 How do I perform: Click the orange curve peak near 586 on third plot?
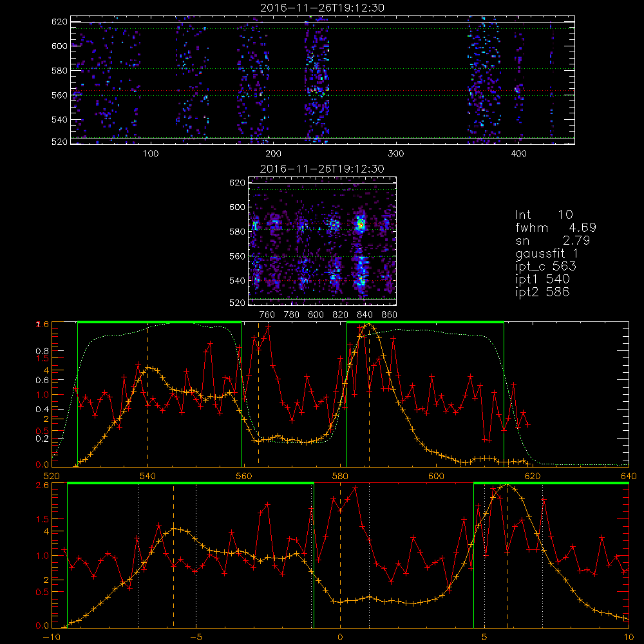pyautogui.click(x=368, y=324)
